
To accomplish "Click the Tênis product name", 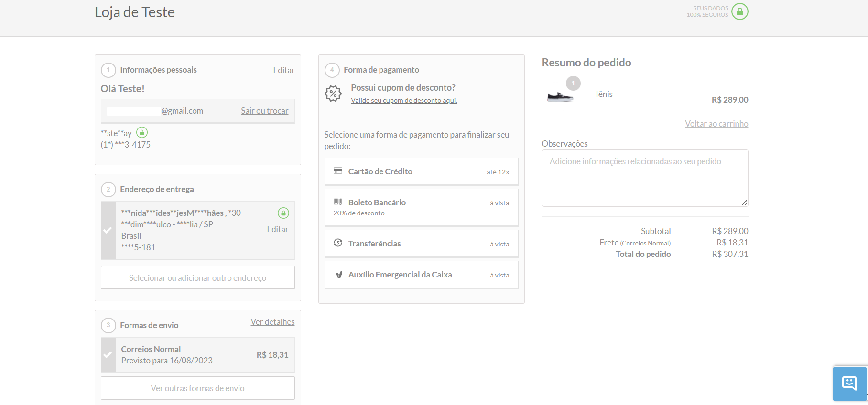I will click(604, 94).
